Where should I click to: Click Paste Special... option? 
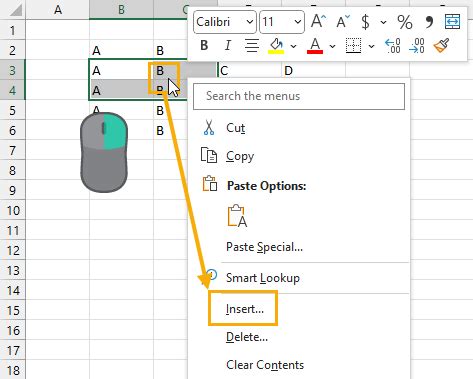point(264,247)
